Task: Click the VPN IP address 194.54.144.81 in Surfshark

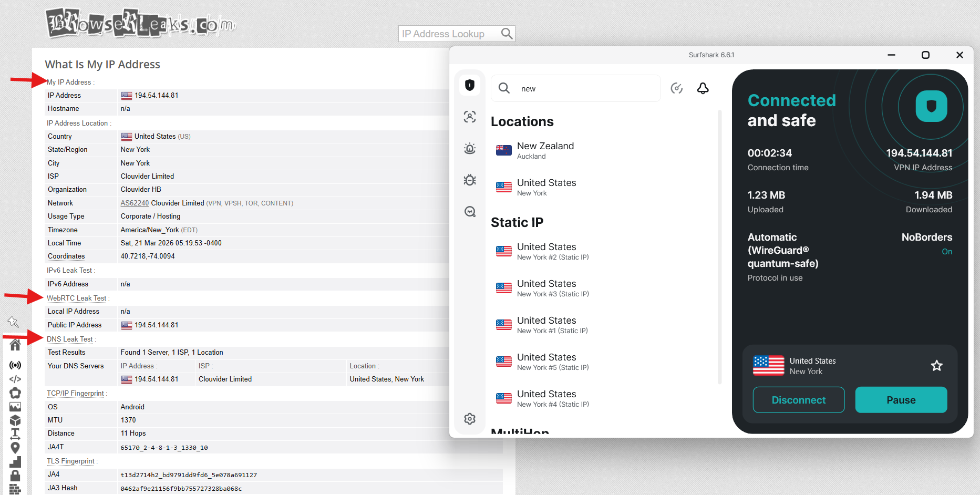Action: click(919, 153)
